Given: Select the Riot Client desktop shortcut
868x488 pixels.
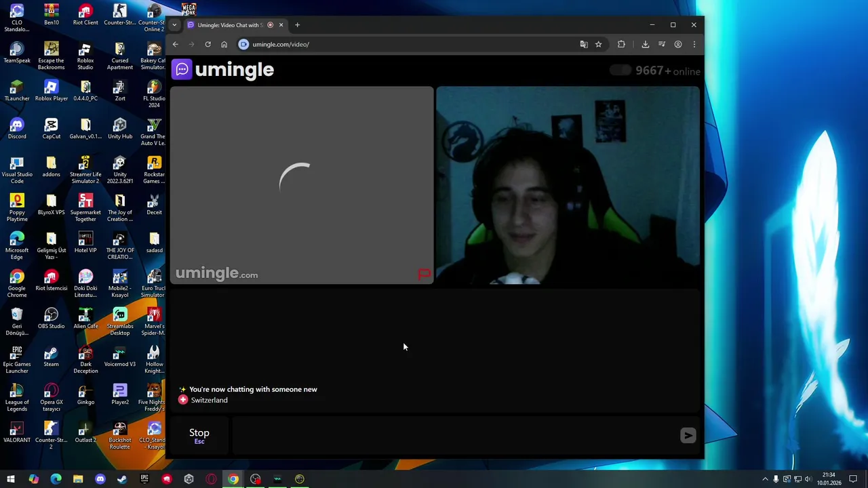Looking at the screenshot, I should tap(85, 14).
